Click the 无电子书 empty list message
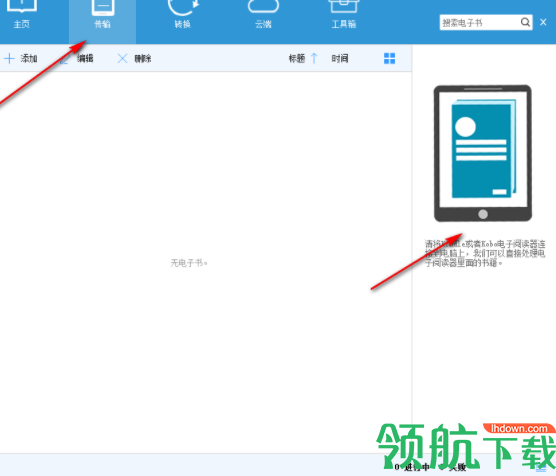 189,263
